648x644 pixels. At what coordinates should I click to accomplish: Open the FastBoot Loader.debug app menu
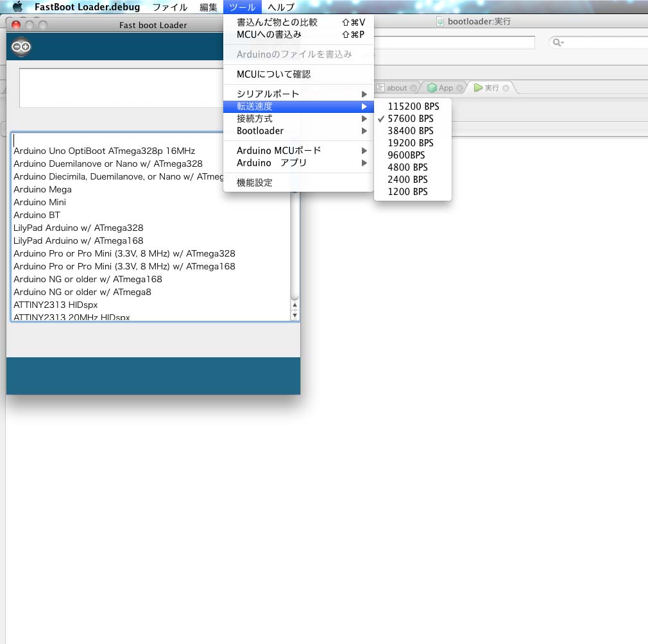click(87, 7)
